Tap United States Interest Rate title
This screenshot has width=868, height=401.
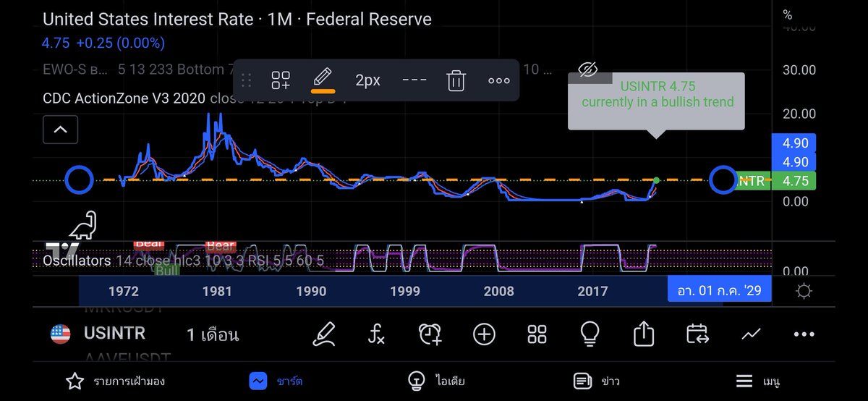(237, 20)
